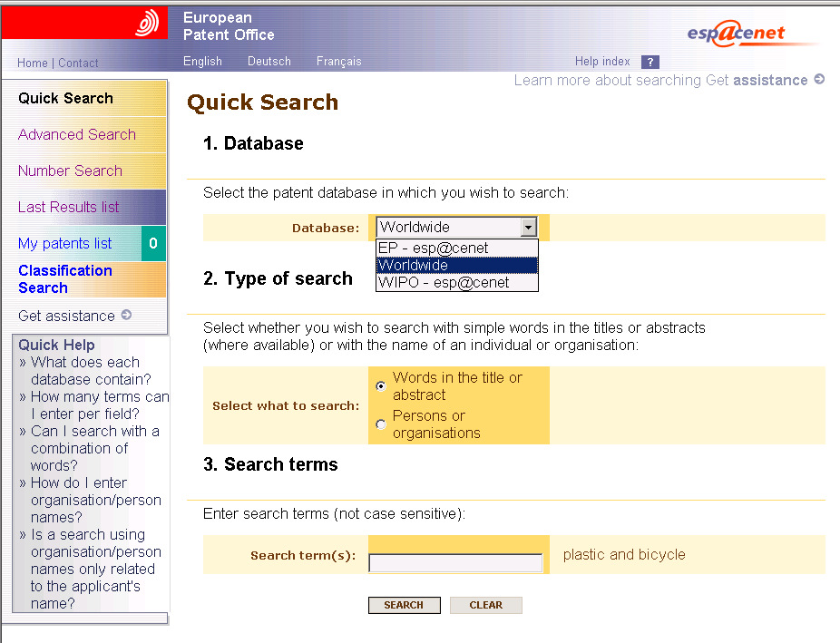The height and width of the screenshot is (643, 840).
Task: Open My patents list in the sidebar
Action: 64,244
